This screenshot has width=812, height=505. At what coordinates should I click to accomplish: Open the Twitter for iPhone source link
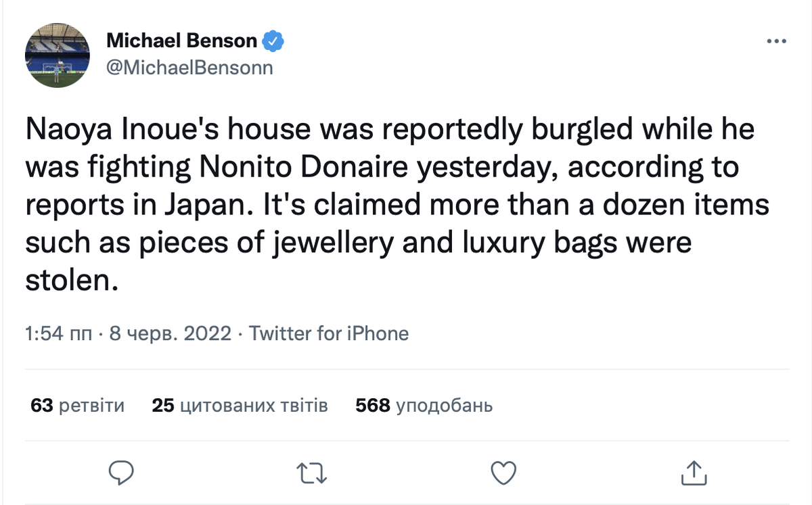pos(329,333)
